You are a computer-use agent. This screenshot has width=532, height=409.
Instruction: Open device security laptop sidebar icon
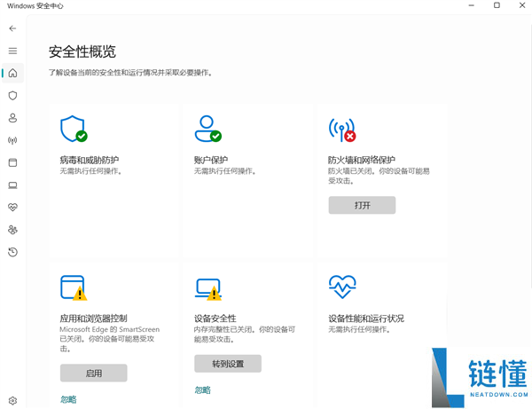[x=12, y=185]
